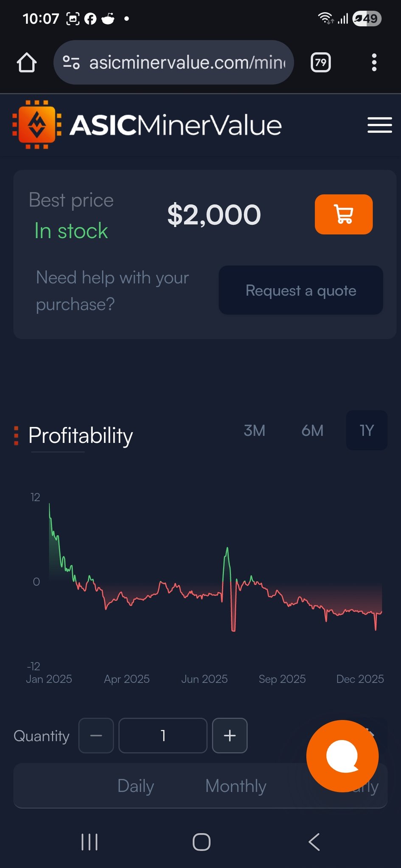This screenshot has height=868, width=401.
Task: Tap the orange shopping cart button
Action: pos(343,214)
